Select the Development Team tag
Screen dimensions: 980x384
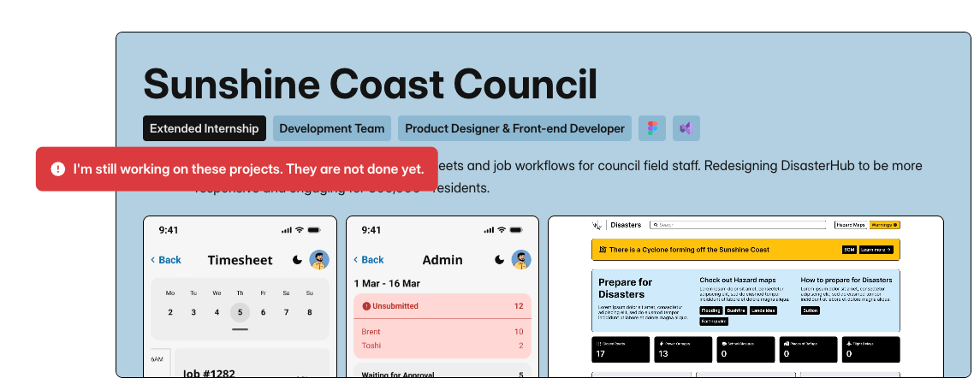(332, 128)
